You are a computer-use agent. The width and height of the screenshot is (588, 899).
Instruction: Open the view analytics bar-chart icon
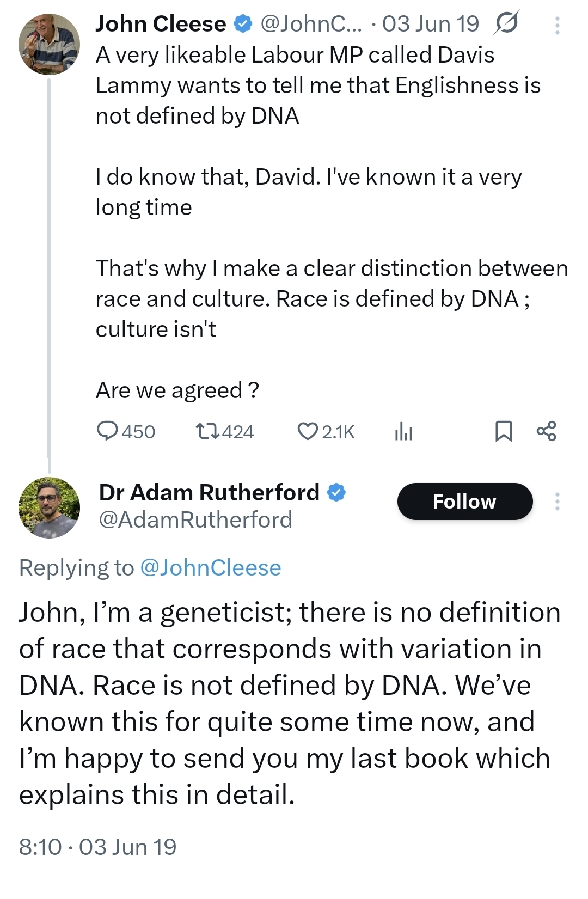click(403, 431)
